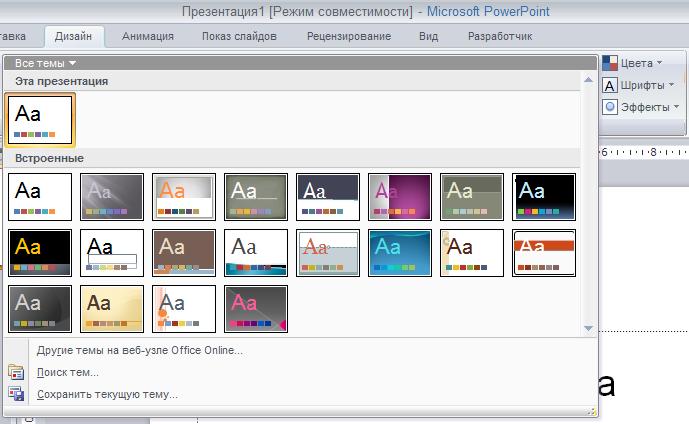Go to the Рецензирование tab

click(349, 36)
